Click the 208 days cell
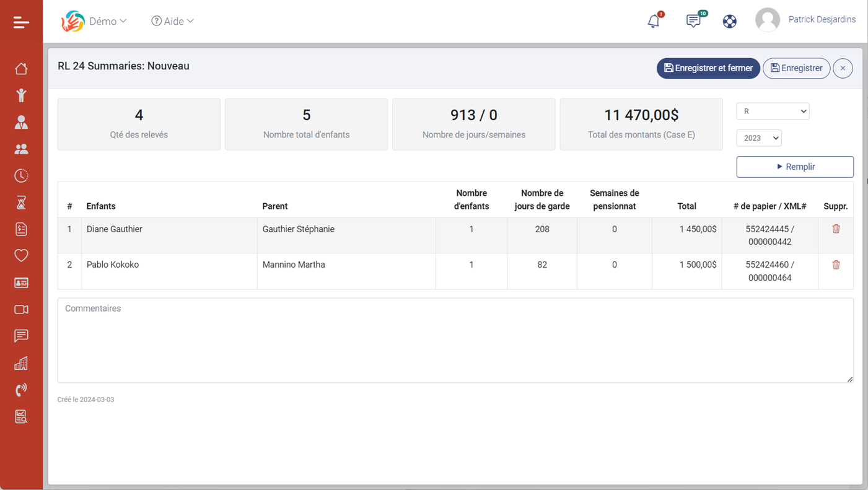Viewport: 868px width, 490px height. click(x=542, y=235)
